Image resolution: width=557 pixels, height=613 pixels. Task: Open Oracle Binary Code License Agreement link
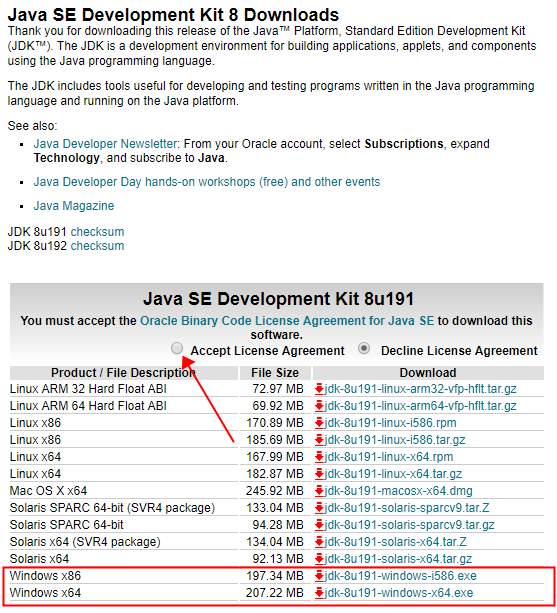coord(287,321)
